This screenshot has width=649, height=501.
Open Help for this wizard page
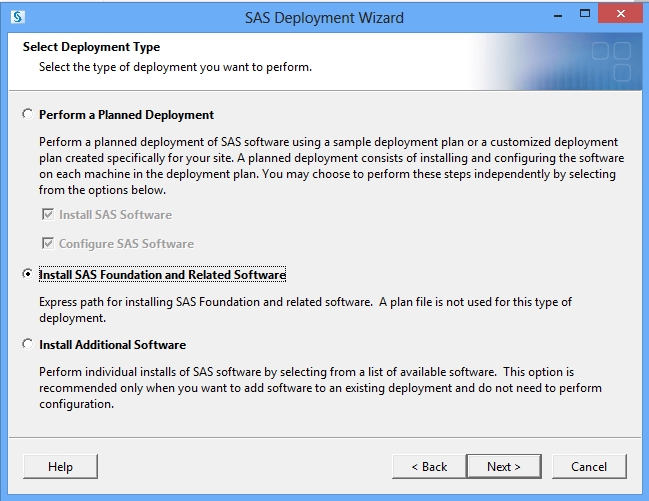(x=60, y=467)
